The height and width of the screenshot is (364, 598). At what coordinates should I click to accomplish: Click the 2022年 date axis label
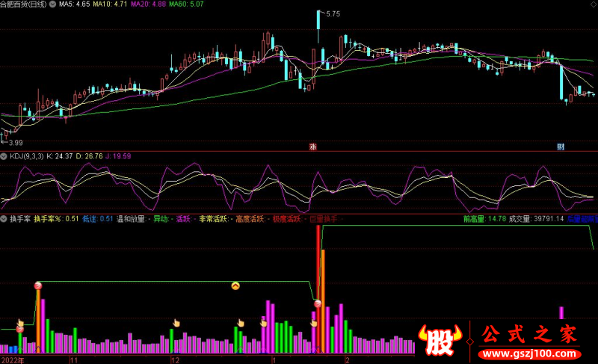[x=13, y=360]
